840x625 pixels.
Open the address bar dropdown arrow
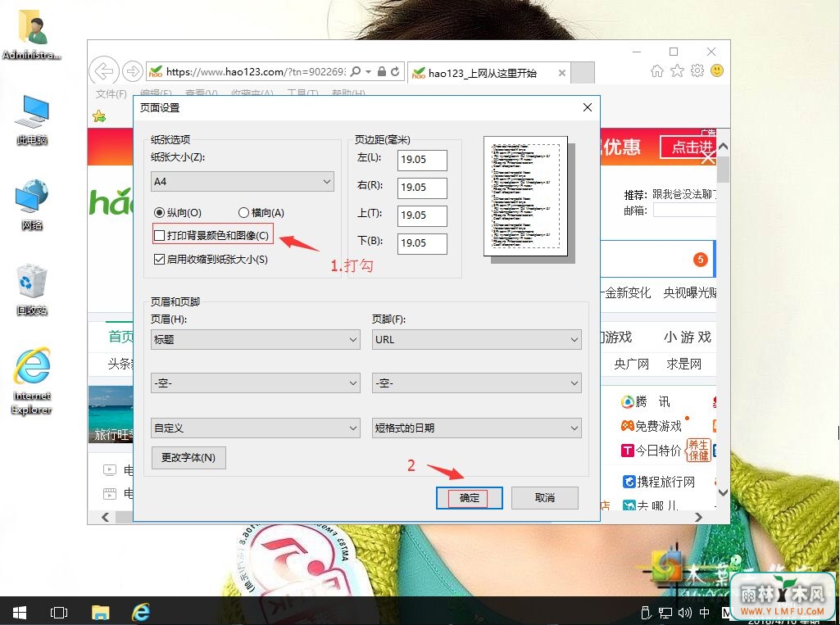click(x=369, y=71)
